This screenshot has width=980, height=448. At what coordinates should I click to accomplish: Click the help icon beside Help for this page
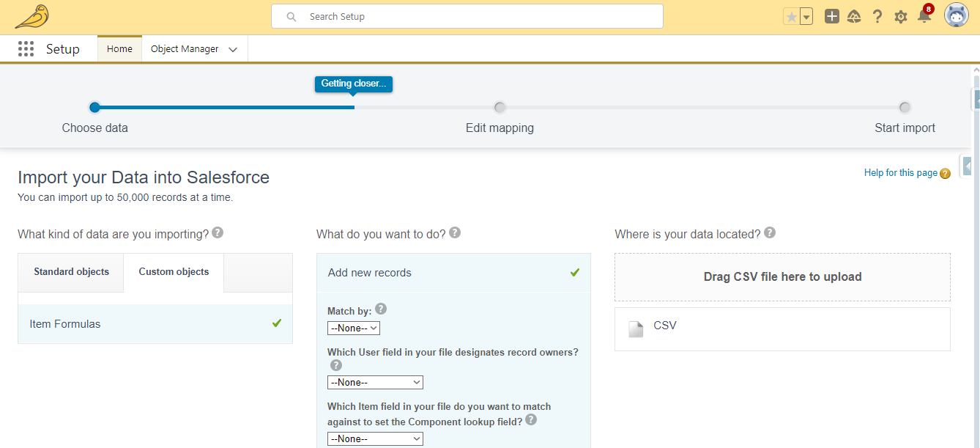pos(945,174)
